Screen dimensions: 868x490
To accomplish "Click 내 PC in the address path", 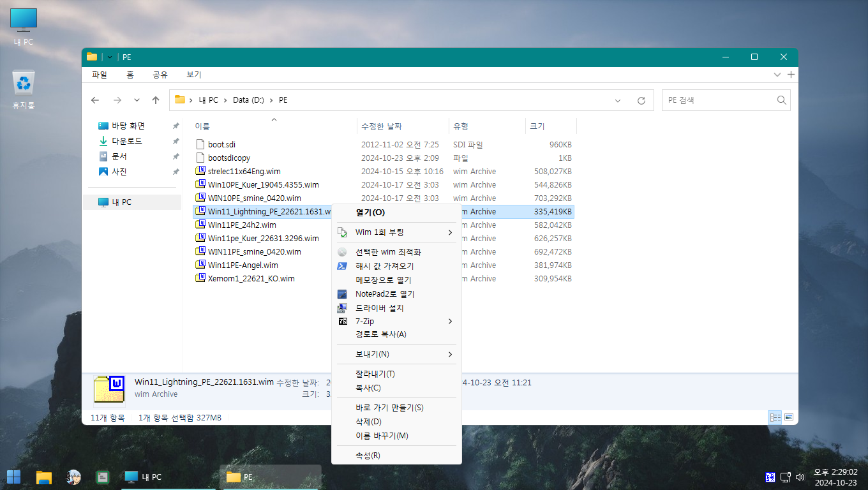I will pyautogui.click(x=208, y=100).
